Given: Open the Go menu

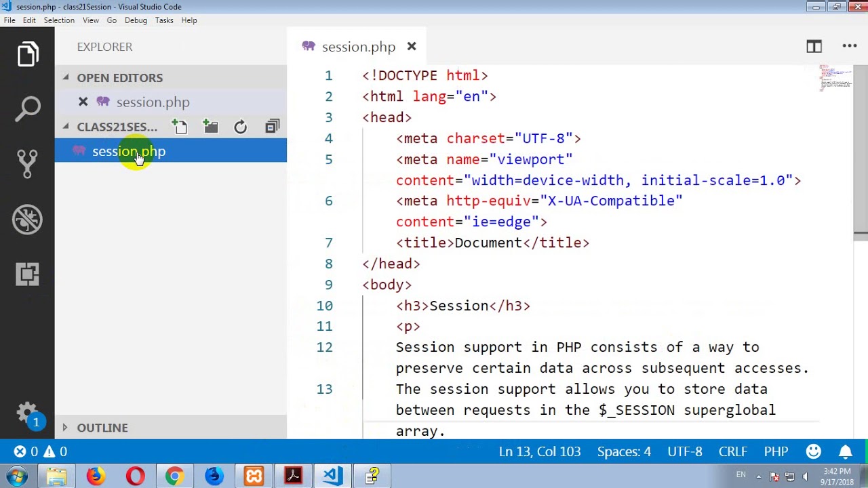Looking at the screenshot, I should (112, 20).
